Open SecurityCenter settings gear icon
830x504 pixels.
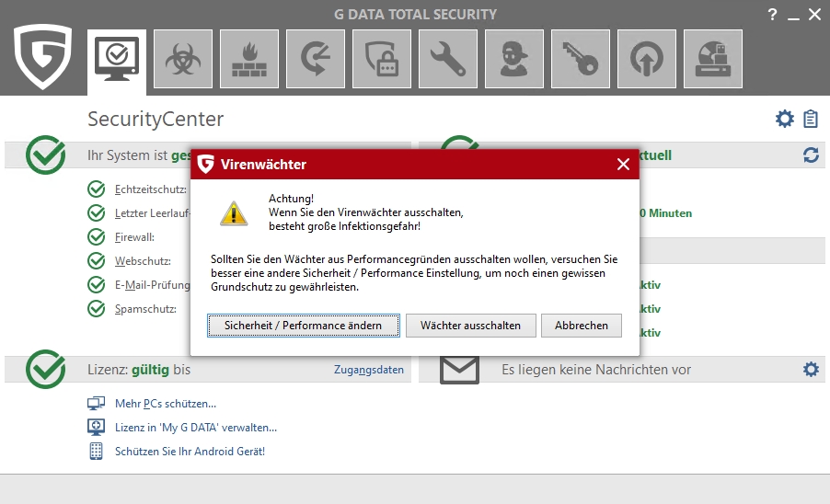coord(785,119)
